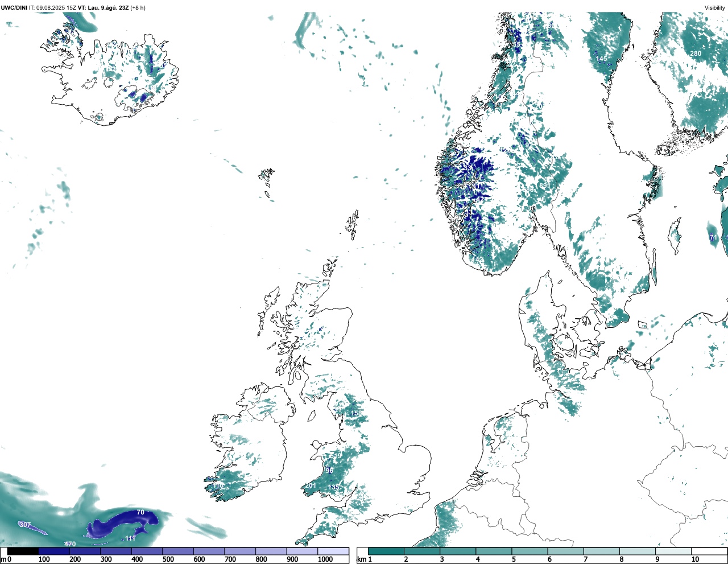Click the '1000' metre scale label

[325, 559]
